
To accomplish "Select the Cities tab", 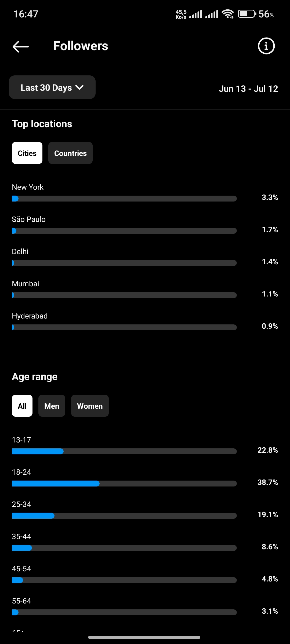I will tap(27, 153).
